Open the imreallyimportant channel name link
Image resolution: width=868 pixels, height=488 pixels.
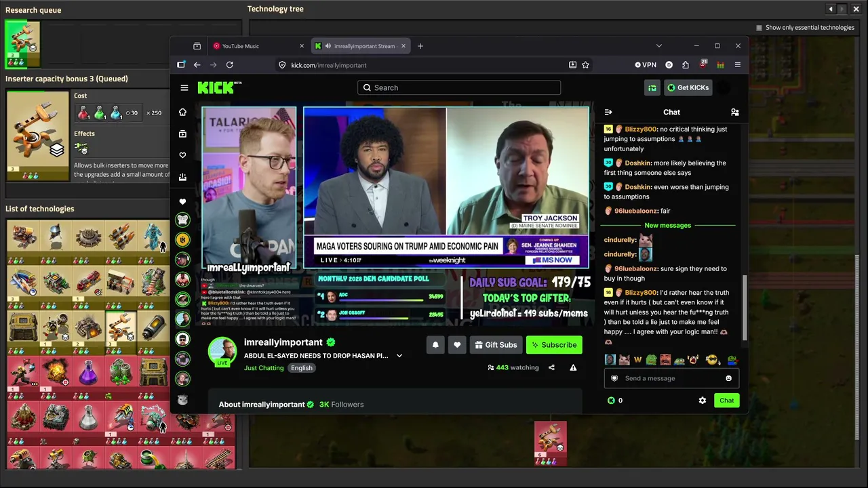click(283, 342)
